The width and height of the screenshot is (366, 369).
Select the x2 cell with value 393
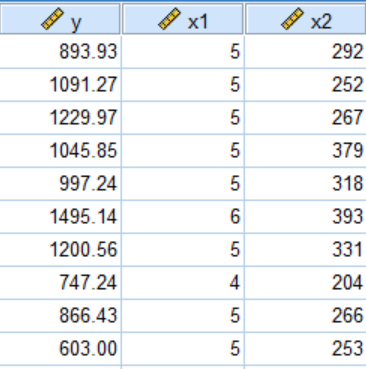pyautogui.click(x=306, y=217)
